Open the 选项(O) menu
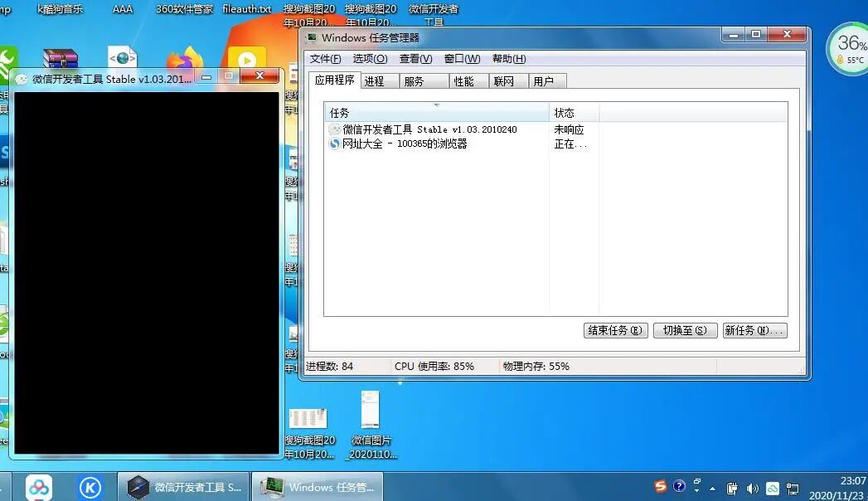 click(370, 59)
